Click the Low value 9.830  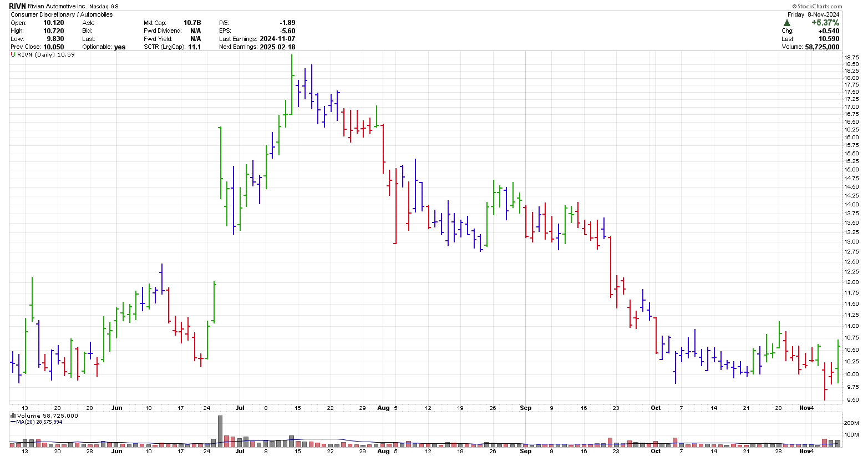point(55,39)
